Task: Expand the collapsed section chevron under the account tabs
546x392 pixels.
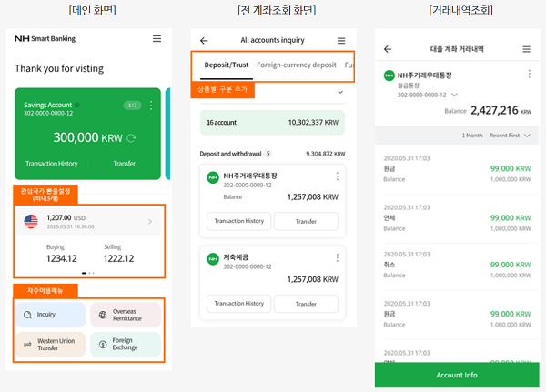Action: tap(340, 92)
